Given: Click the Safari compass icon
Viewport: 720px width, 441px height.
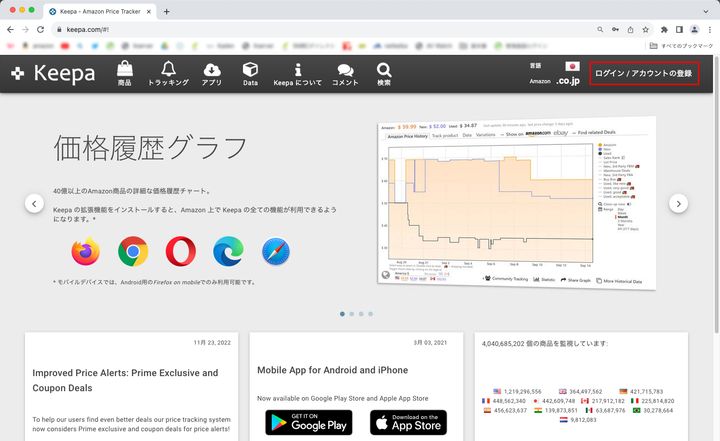Looking at the screenshot, I should point(276,252).
